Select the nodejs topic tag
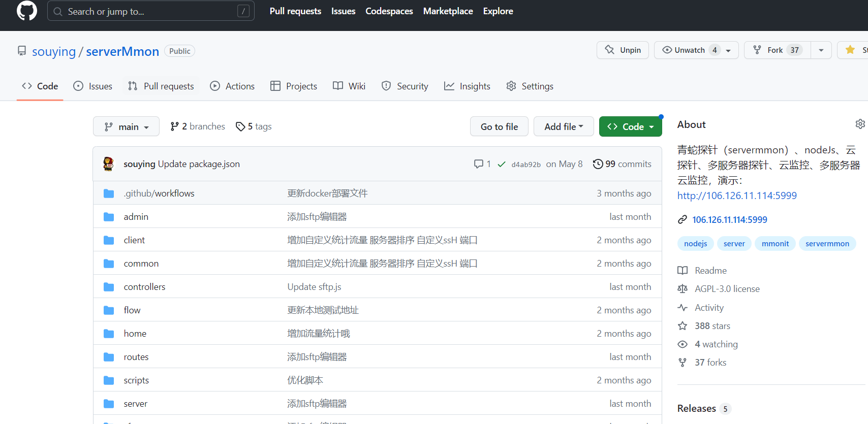This screenshot has height=424, width=868. coord(696,244)
